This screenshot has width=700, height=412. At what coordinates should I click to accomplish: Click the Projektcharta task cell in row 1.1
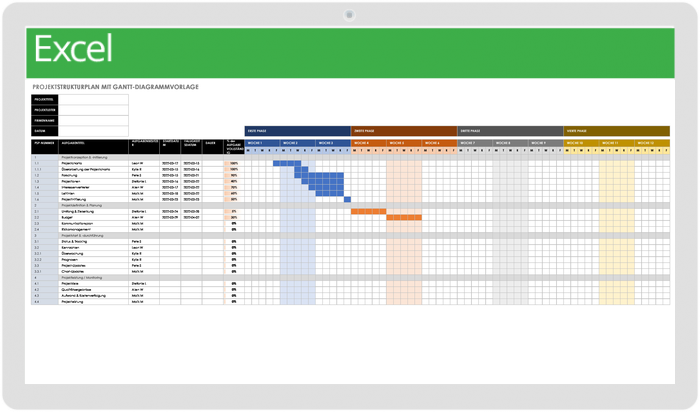click(93, 163)
